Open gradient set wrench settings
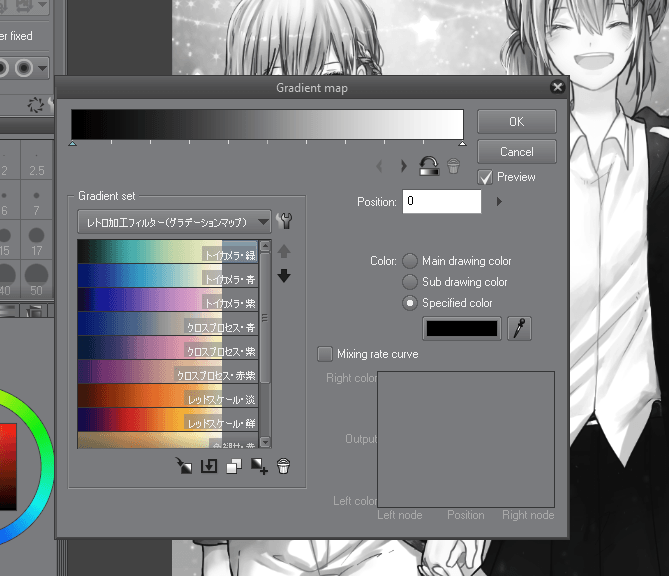The height and width of the screenshot is (576, 669). (283, 221)
